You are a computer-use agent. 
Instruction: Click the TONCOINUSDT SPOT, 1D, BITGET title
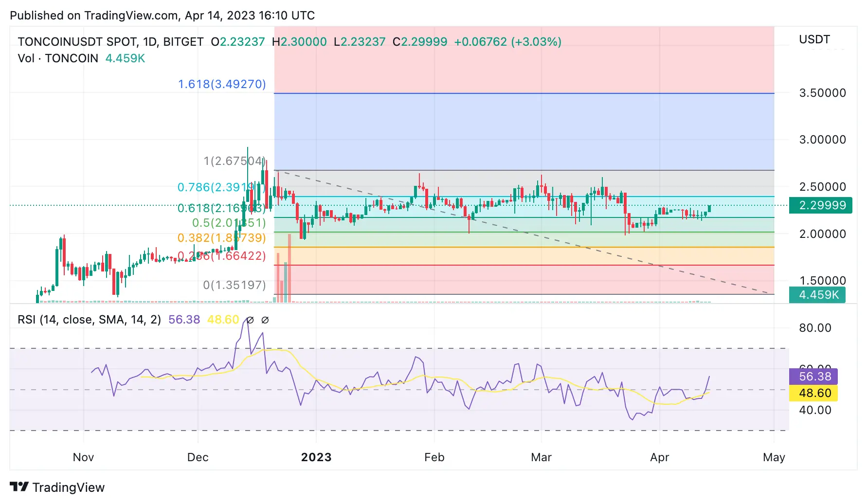point(110,42)
